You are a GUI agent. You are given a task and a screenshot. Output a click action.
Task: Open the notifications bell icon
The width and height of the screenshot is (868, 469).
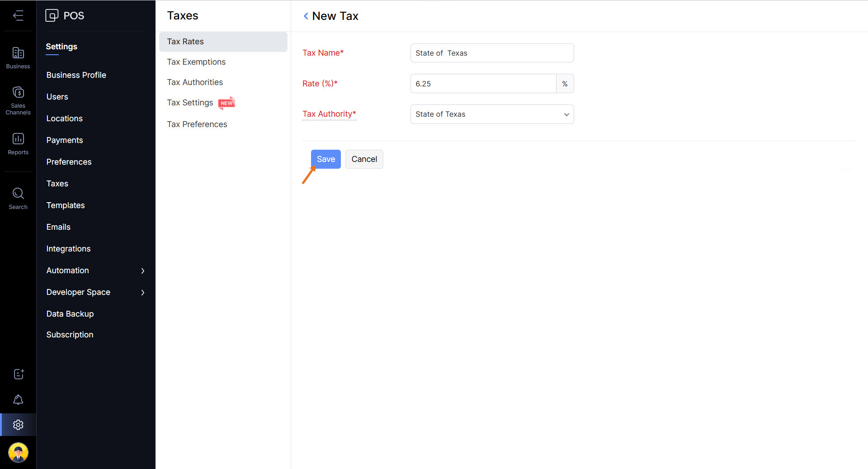[x=18, y=400]
